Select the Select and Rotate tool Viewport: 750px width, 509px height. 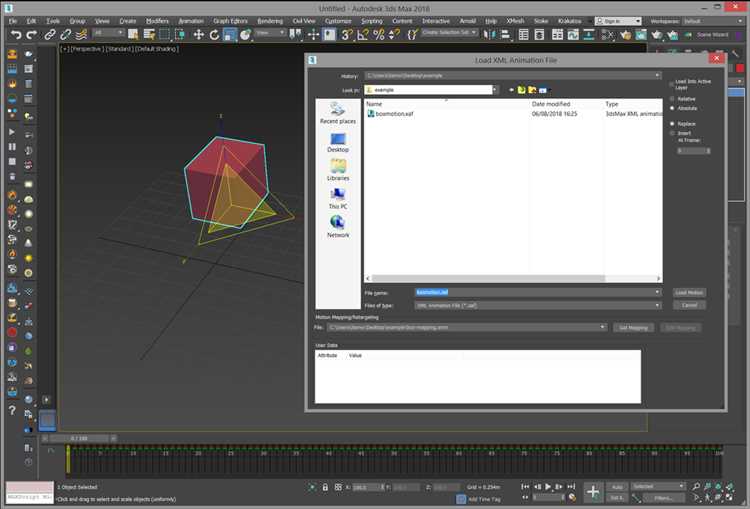(x=214, y=34)
